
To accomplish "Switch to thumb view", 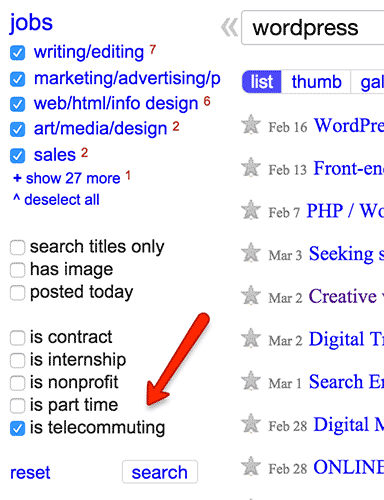I will point(316,82).
